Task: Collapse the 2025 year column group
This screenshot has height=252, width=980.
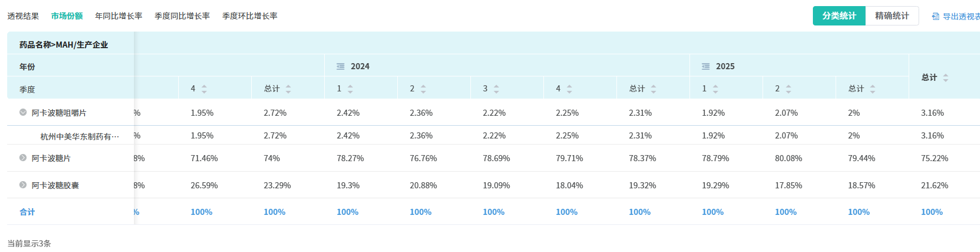Action: coord(706,66)
